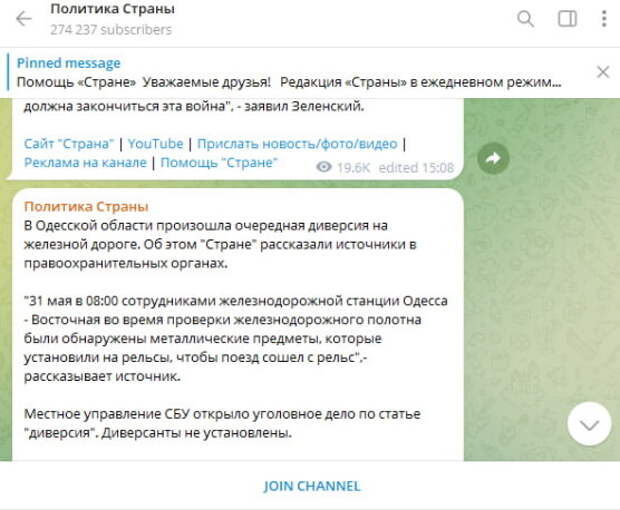The height and width of the screenshot is (510, 620).
Task: Open the Сайт "Страна" link
Action: click(69, 144)
